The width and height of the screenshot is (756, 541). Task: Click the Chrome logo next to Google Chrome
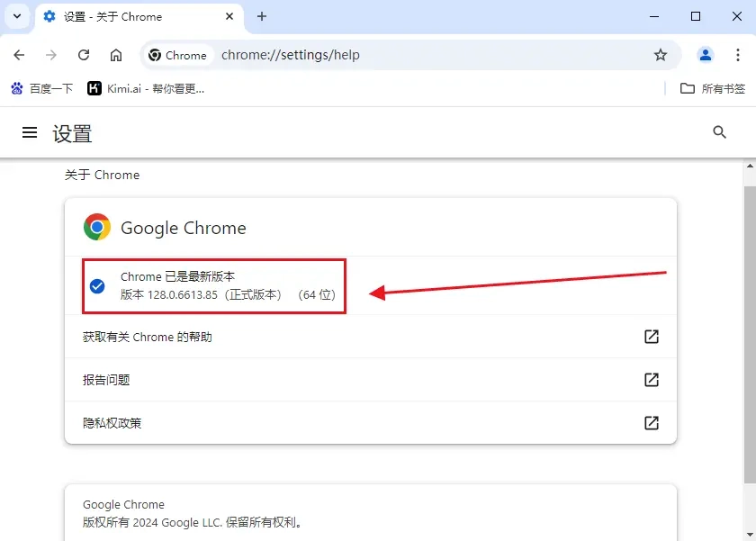point(96,227)
